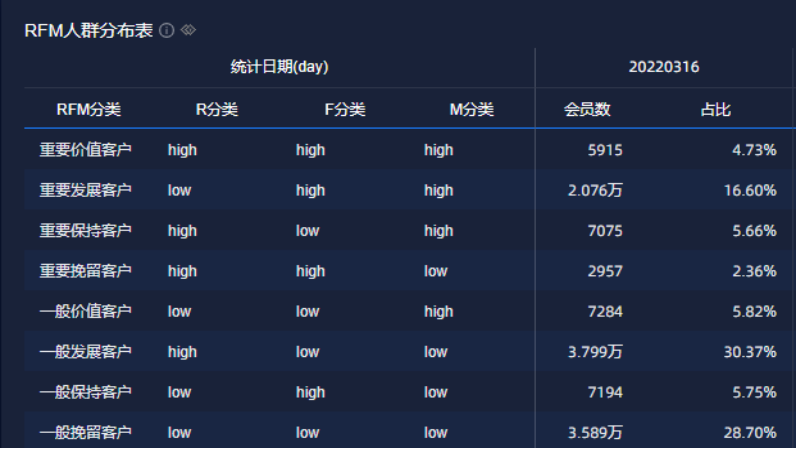
Task: Click the F分类 column header
Action: pos(344,109)
